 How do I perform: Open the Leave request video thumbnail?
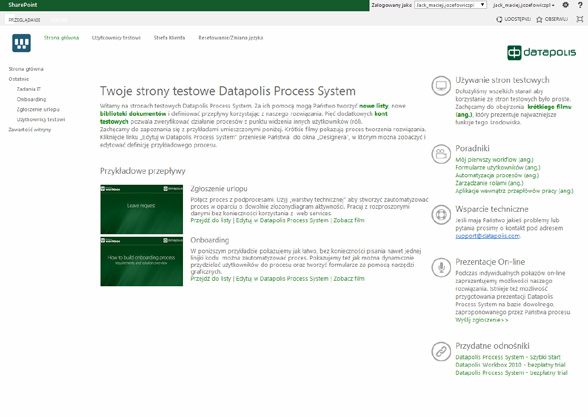pos(141,209)
